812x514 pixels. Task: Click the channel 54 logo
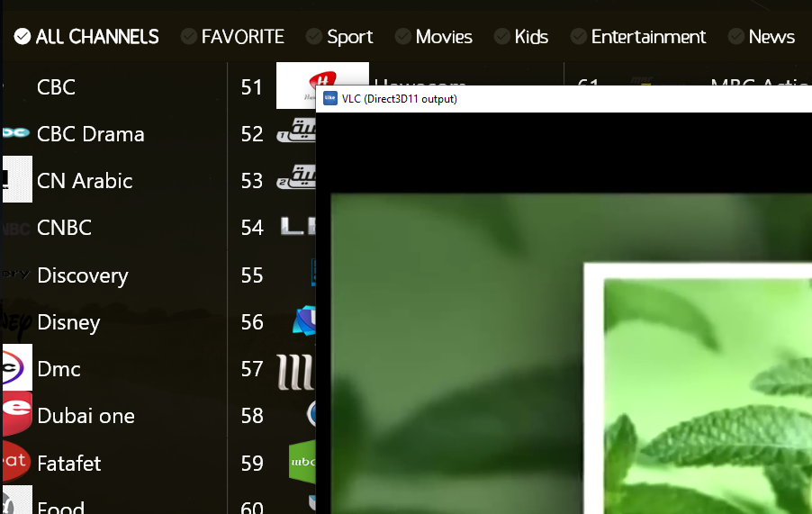point(298,226)
